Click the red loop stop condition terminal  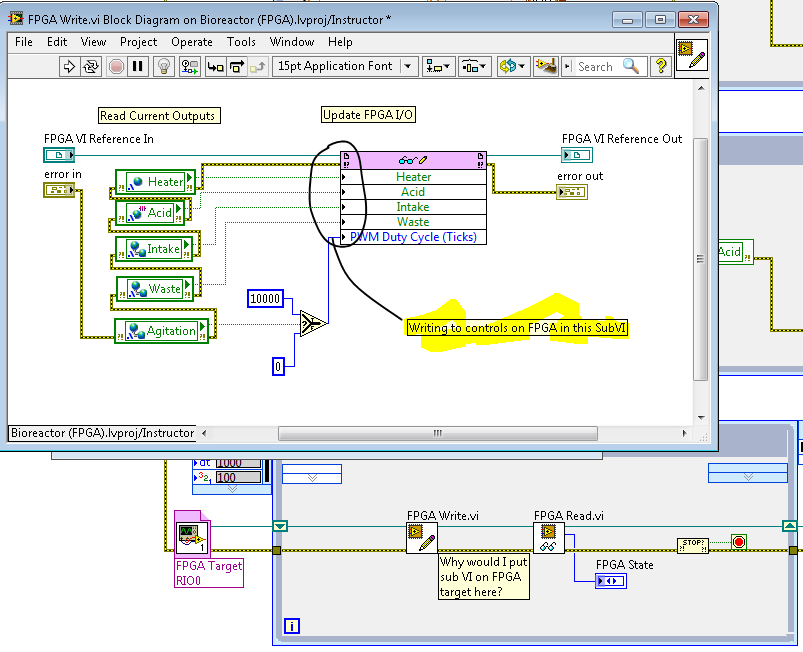(x=738, y=542)
